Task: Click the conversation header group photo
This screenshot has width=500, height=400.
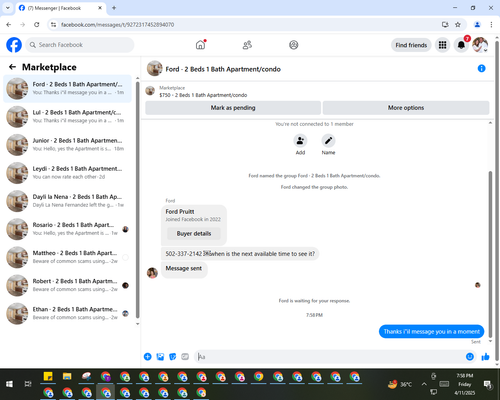Action: point(154,68)
